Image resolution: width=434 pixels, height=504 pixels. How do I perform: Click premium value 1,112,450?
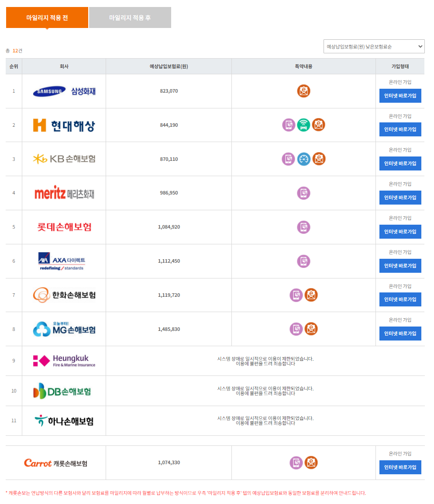coord(169,261)
